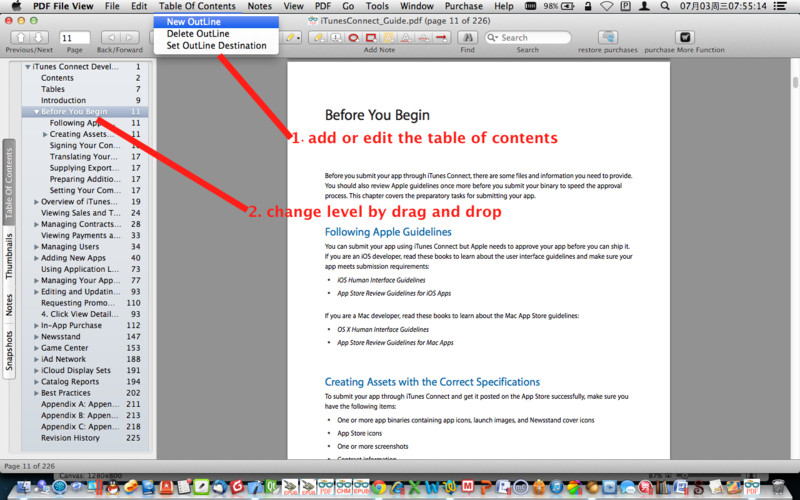Open Finder from the Dock
This screenshot has height=500, width=800.
click(x=24, y=487)
